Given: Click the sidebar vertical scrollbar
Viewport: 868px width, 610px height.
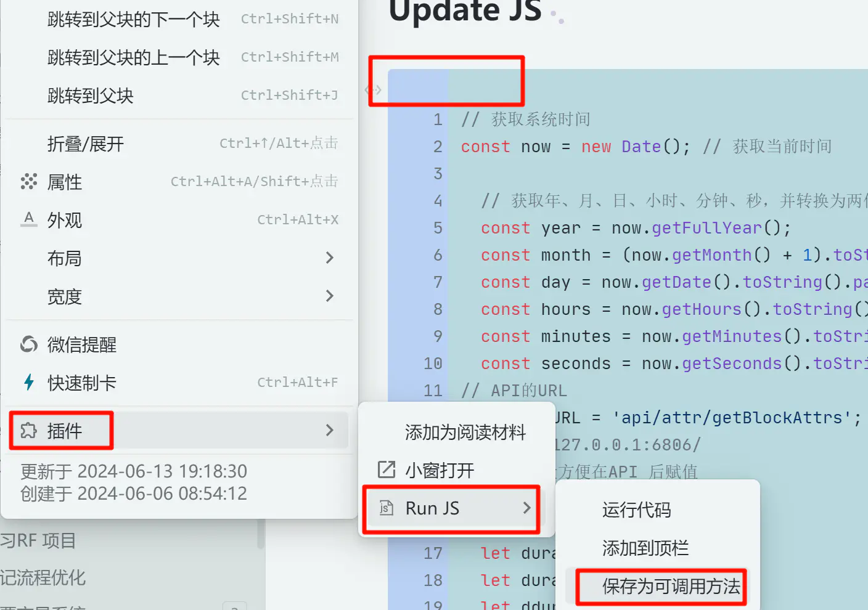Looking at the screenshot, I should pyautogui.click(x=261, y=534).
